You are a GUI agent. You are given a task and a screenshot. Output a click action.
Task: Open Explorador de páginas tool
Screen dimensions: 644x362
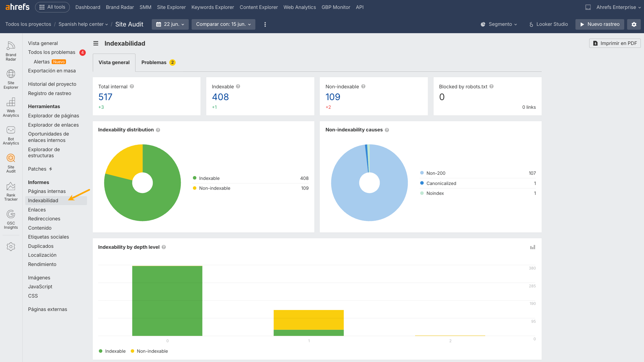[54, 116]
